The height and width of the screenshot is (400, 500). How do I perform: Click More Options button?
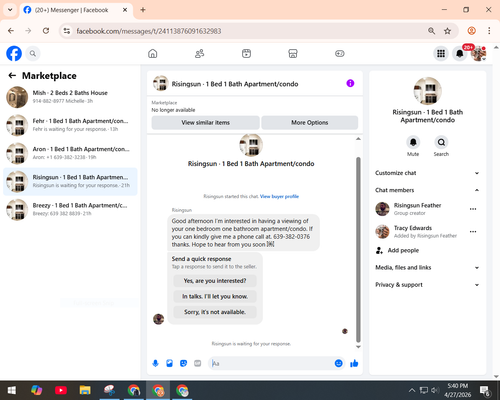coord(310,123)
